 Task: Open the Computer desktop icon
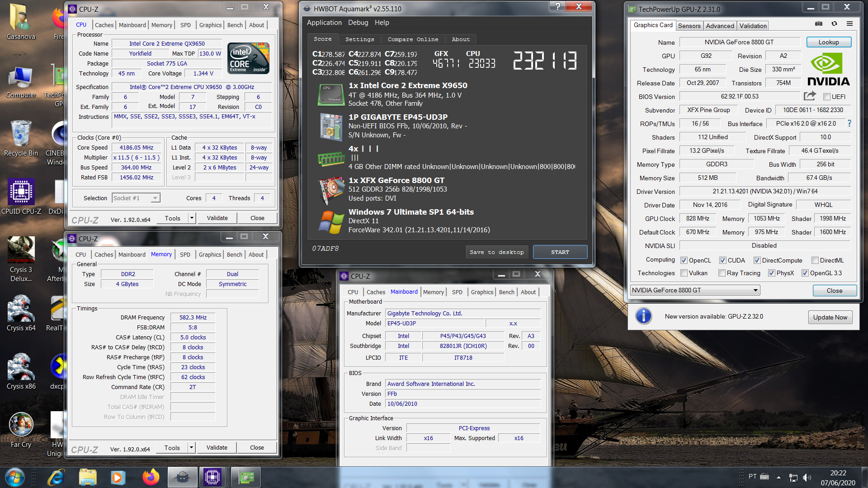point(21,82)
